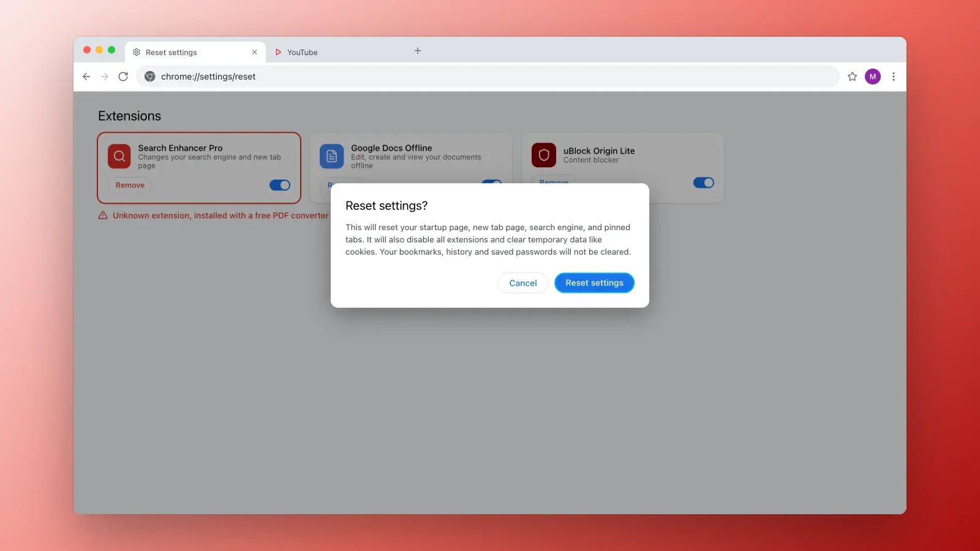Viewport: 980px width, 551px height.
Task: Remove the Search Enhancer Pro extension
Action: coord(130,185)
